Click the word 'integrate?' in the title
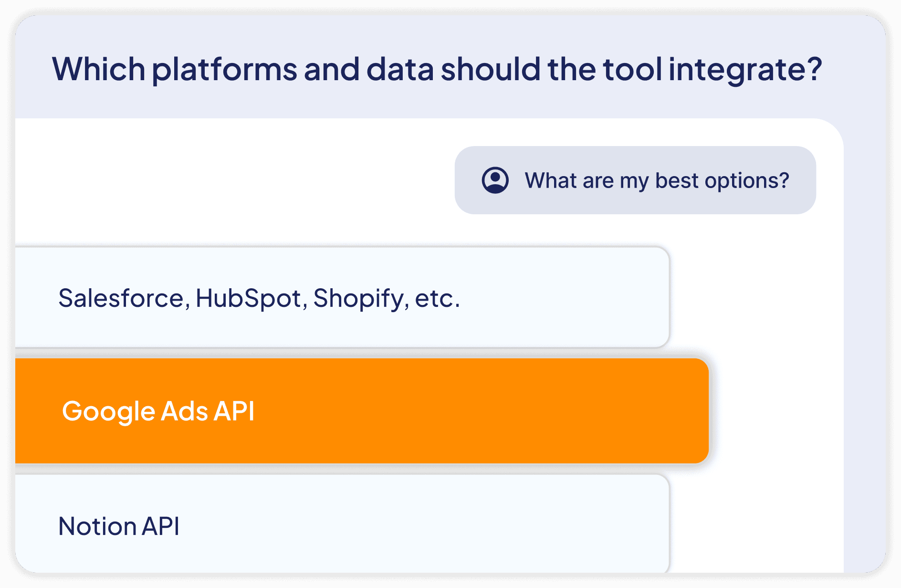This screenshot has width=901, height=588. pyautogui.click(x=745, y=69)
